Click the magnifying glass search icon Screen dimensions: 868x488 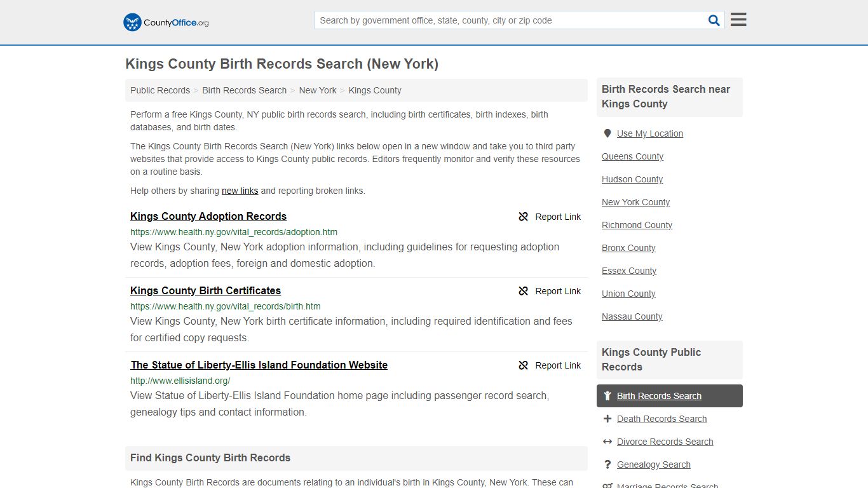point(714,20)
